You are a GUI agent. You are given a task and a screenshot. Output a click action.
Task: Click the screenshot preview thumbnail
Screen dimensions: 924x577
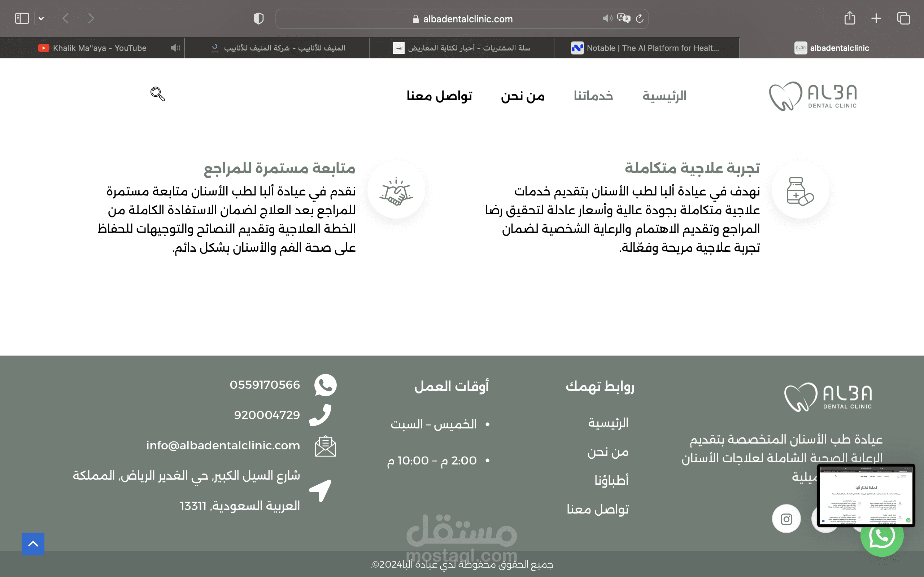(x=866, y=495)
